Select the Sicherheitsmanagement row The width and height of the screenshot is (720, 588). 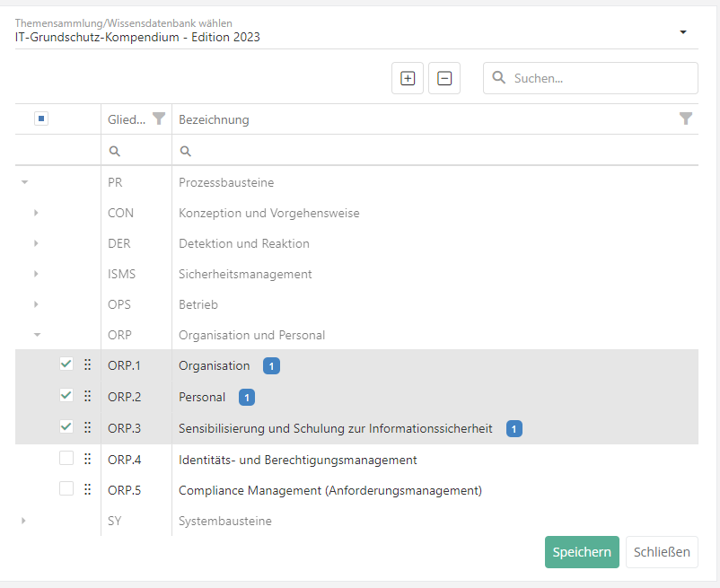pyautogui.click(x=245, y=274)
